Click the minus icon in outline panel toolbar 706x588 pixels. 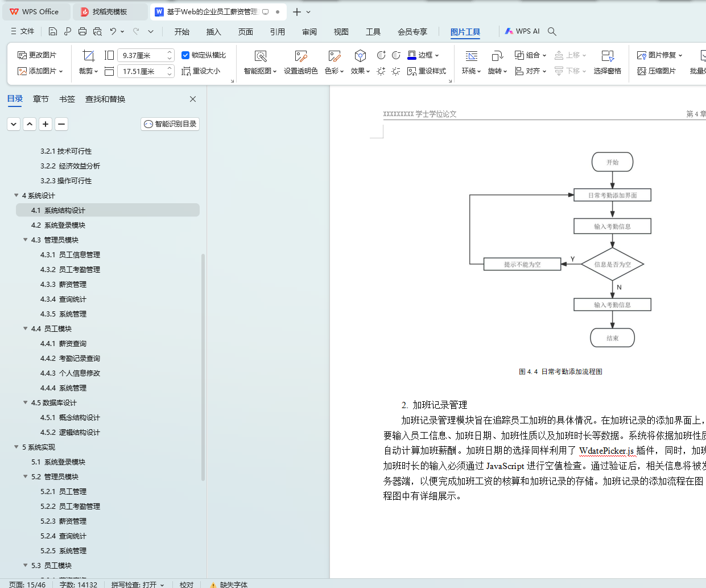click(61, 124)
